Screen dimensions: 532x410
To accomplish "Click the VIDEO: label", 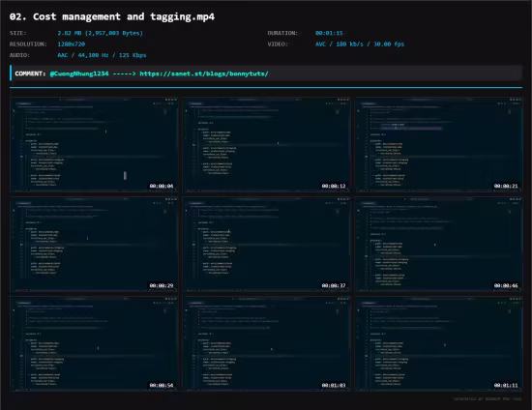I will tap(278, 44).
